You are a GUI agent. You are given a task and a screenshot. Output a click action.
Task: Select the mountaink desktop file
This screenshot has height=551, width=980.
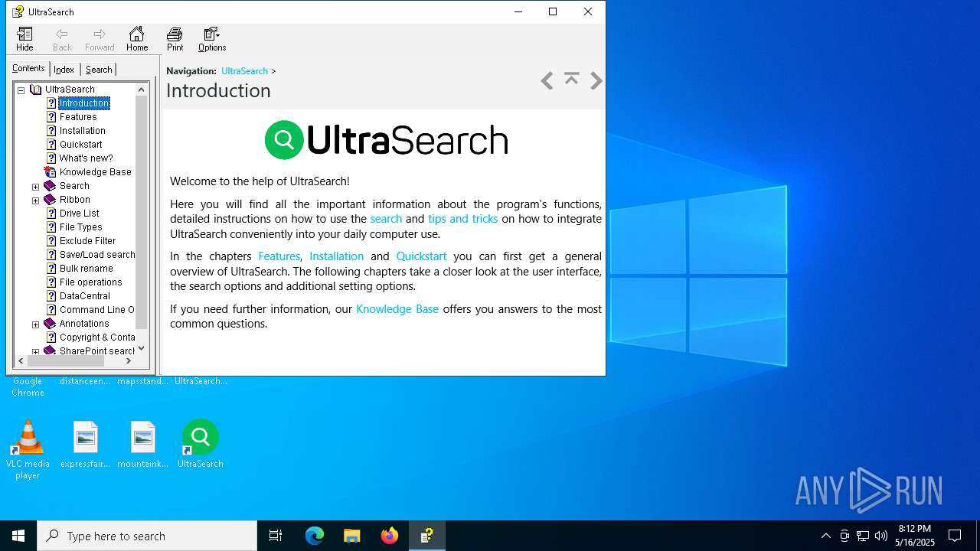(x=143, y=444)
